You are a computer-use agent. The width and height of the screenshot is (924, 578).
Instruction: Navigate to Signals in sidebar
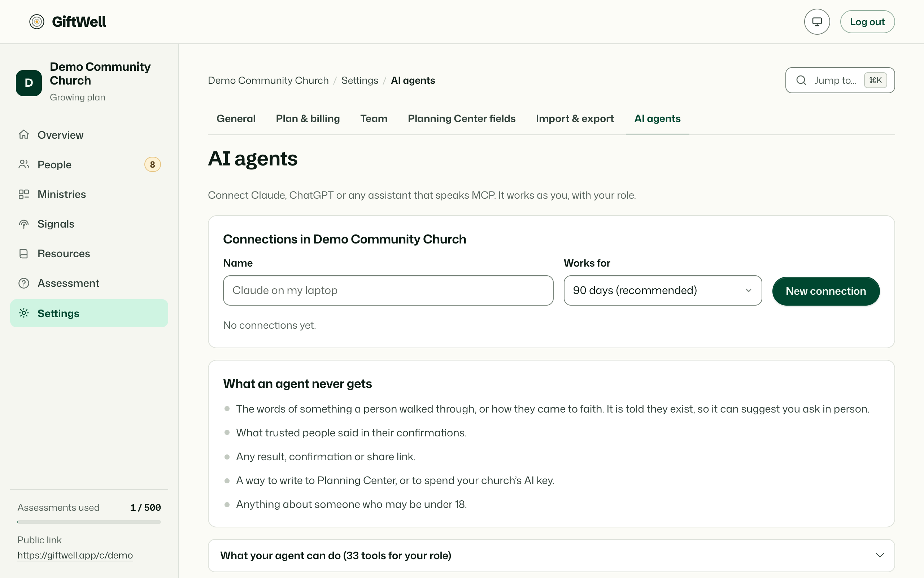click(89, 224)
